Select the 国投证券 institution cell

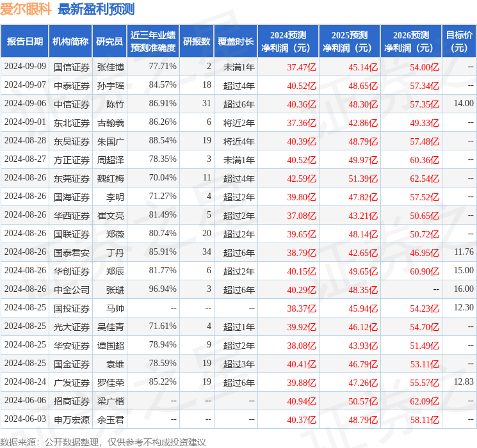coord(72,308)
